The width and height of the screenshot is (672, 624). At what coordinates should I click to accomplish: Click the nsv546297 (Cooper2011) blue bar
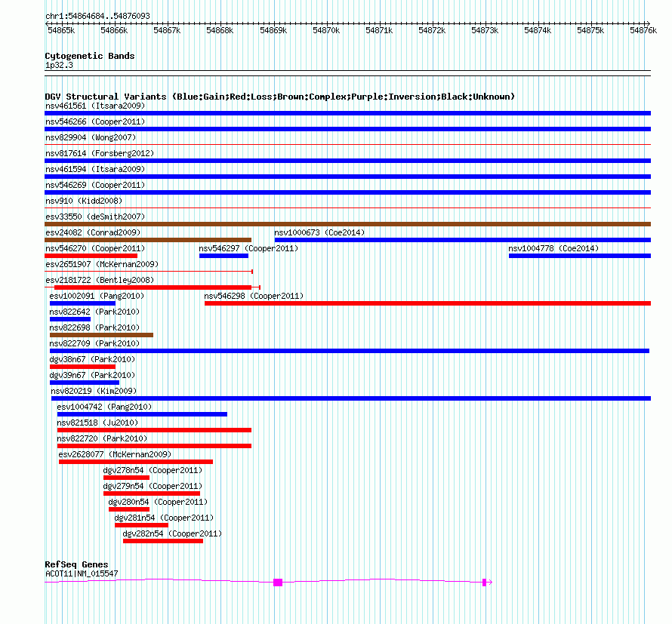tap(223, 256)
